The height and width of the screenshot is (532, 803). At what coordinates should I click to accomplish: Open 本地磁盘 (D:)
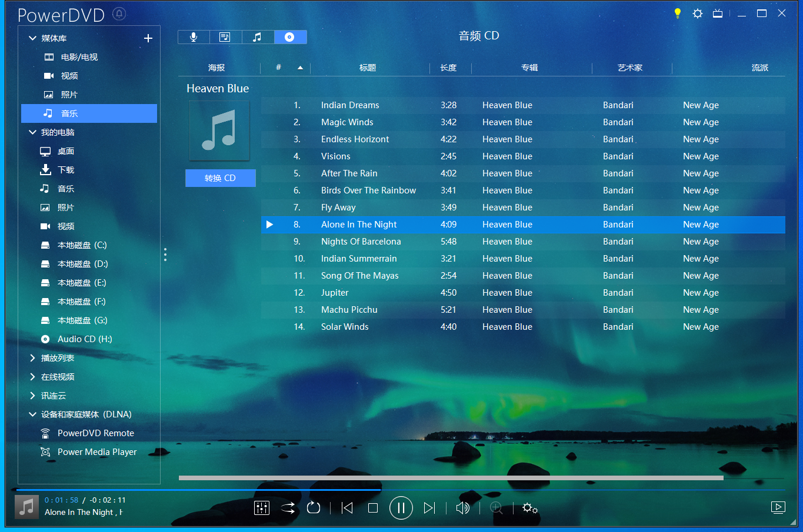click(89, 264)
